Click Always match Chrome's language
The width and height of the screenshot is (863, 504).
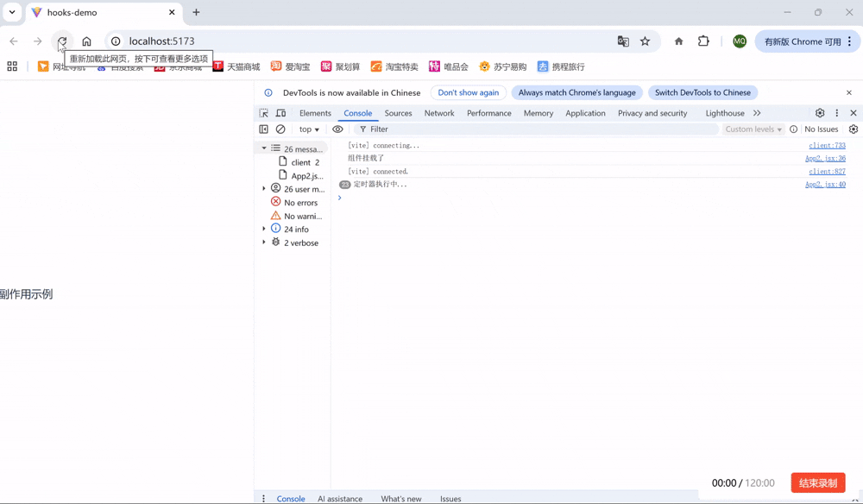[x=576, y=92]
